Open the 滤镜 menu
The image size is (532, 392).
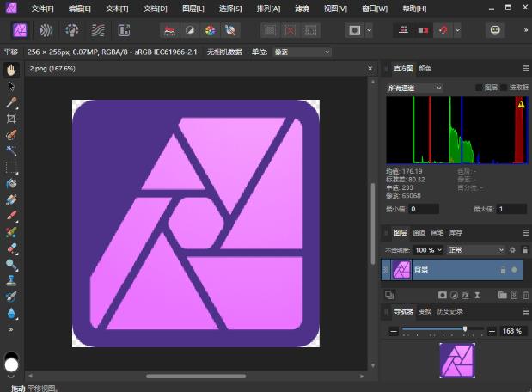point(302,9)
